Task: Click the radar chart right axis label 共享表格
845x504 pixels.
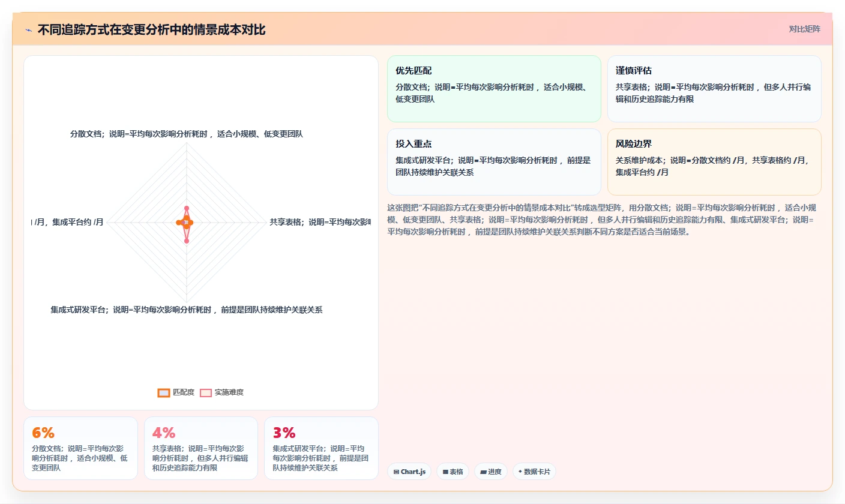Action: (320, 222)
